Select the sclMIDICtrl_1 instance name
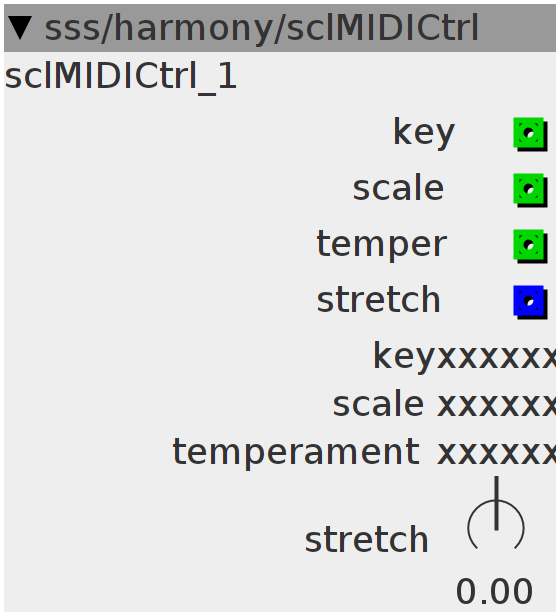The height and width of the screenshot is (616, 560). point(120,77)
